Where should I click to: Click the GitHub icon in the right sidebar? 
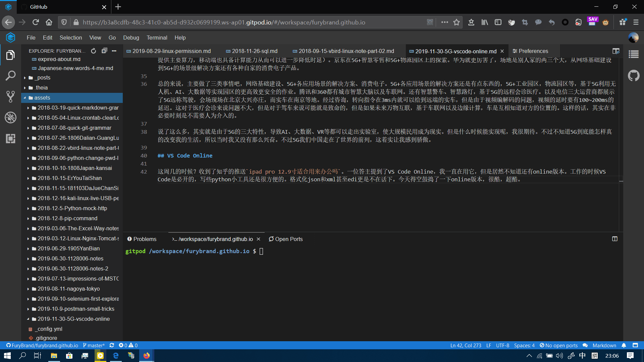coord(634,75)
